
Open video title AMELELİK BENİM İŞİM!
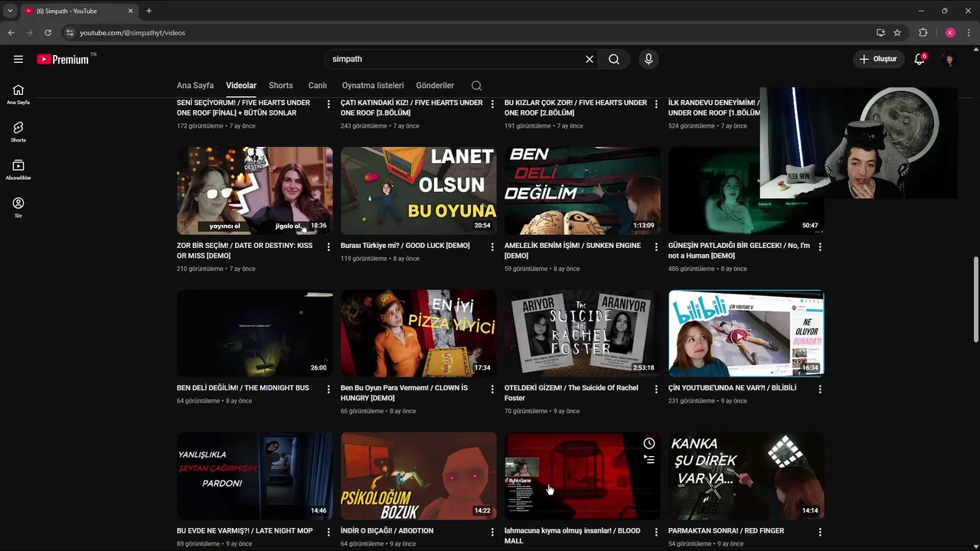click(x=573, y=250)
